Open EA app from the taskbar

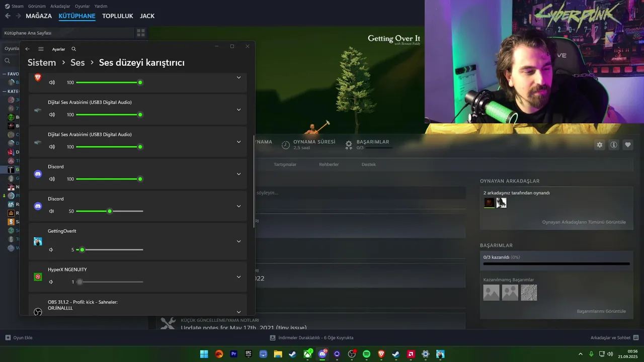pos(219,354)
